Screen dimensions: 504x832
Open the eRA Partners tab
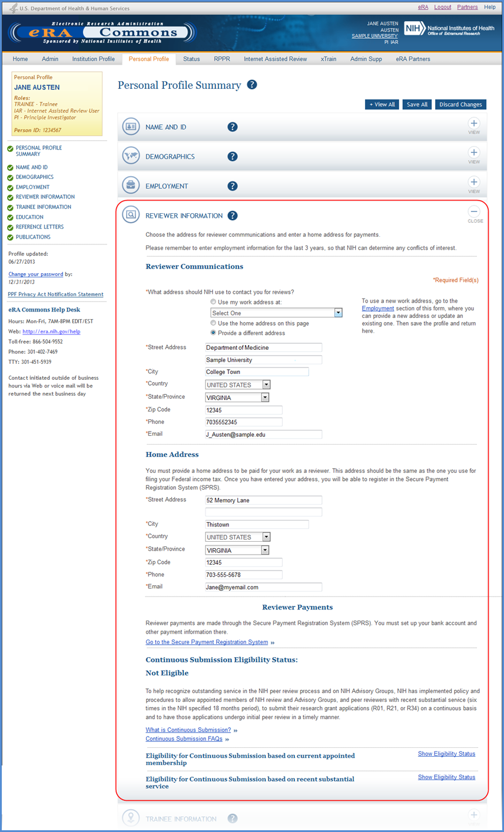(x=413, y=59)
